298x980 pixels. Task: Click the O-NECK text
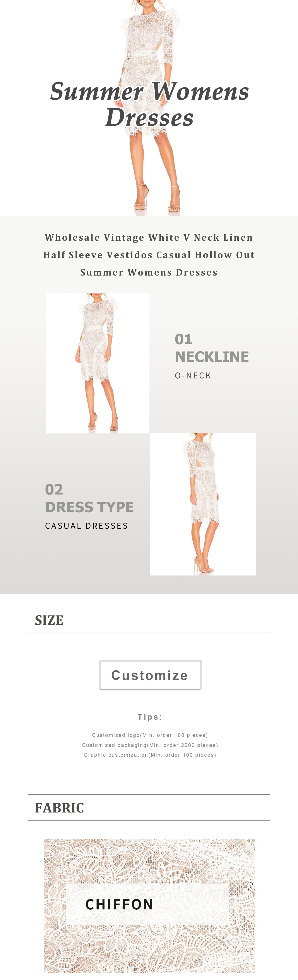tap(193, 376)
